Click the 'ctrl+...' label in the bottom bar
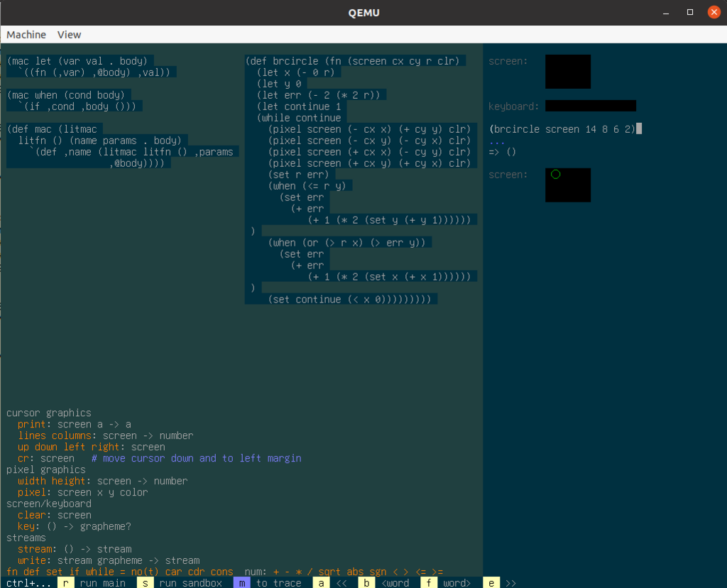The height and width of the screenshot is (588, 727). pos(28,583)
